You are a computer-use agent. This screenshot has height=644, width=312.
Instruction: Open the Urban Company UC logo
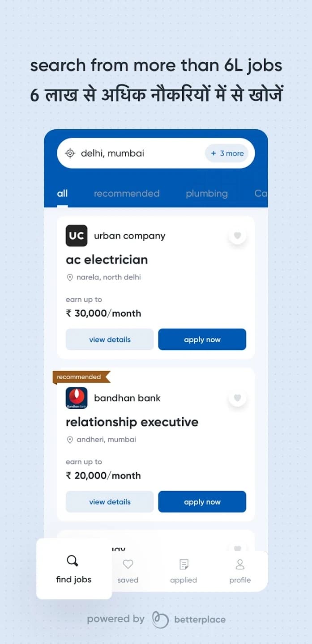tap(77, 236)
